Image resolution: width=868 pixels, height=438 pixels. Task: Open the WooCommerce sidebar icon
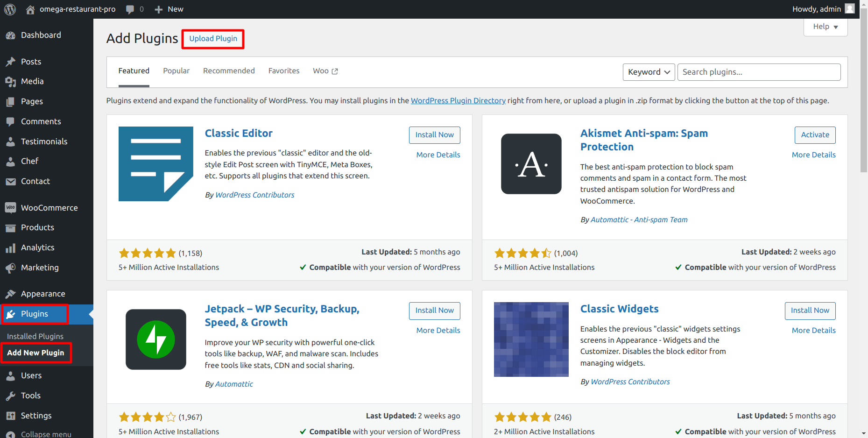[10, 208]
